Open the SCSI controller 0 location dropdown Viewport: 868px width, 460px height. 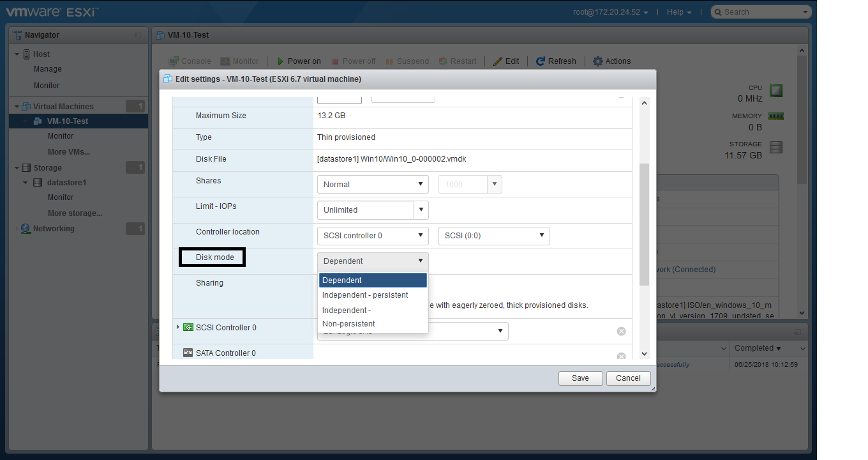click(x=373, y=236)
